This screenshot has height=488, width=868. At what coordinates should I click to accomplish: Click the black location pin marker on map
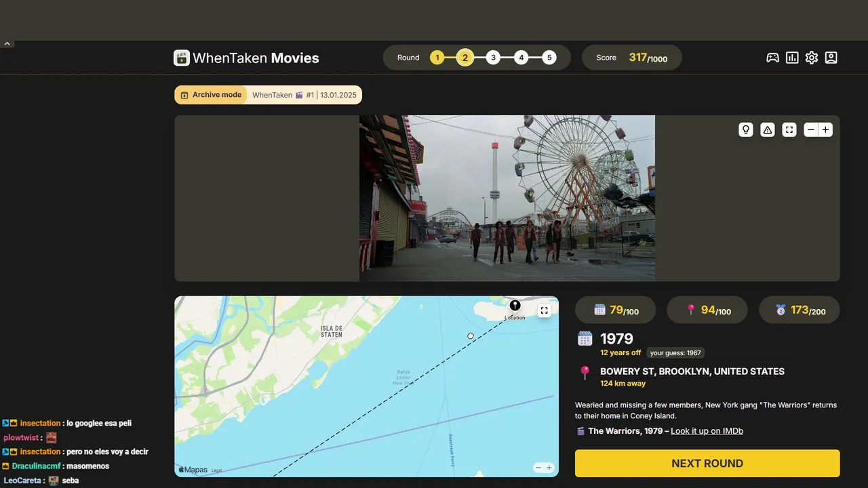(515, 306)
